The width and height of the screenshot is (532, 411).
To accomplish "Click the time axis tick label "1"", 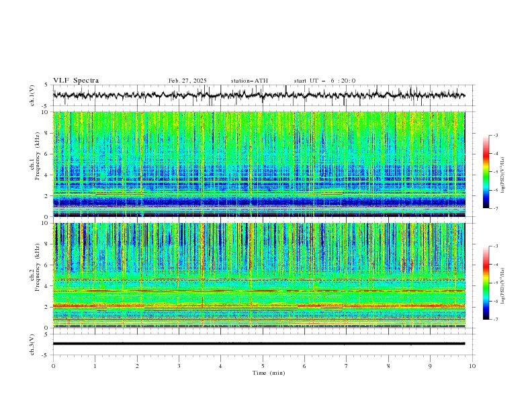I will [x=95, y=366].
